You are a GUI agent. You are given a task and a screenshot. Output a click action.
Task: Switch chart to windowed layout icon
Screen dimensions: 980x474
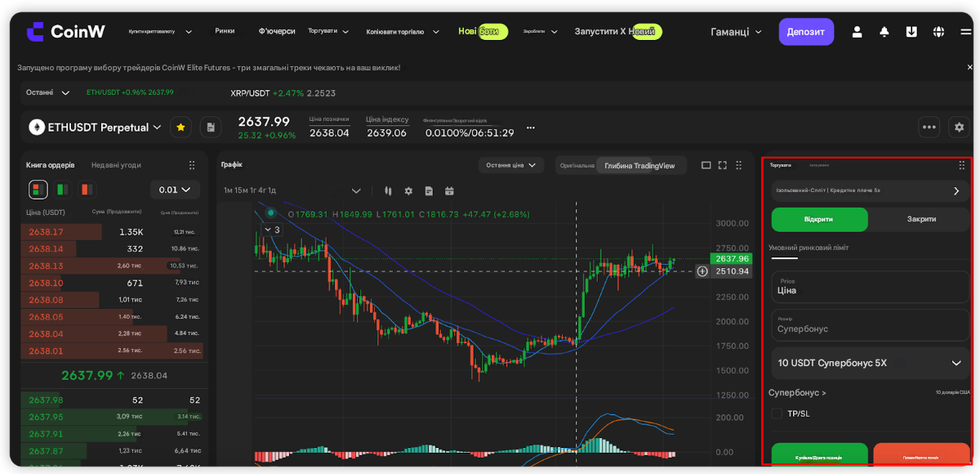coord(706,165)
